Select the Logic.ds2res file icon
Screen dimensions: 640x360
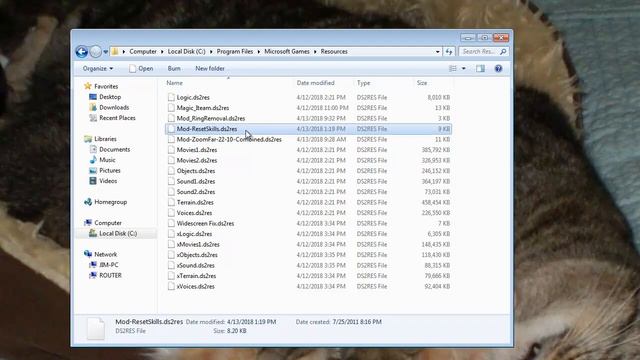point(171,97)
